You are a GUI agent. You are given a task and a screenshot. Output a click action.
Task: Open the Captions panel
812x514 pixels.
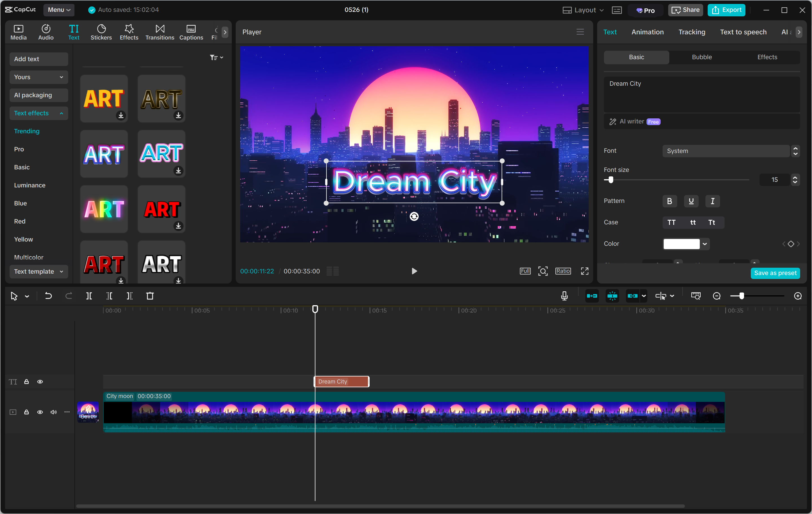[191, 32]
